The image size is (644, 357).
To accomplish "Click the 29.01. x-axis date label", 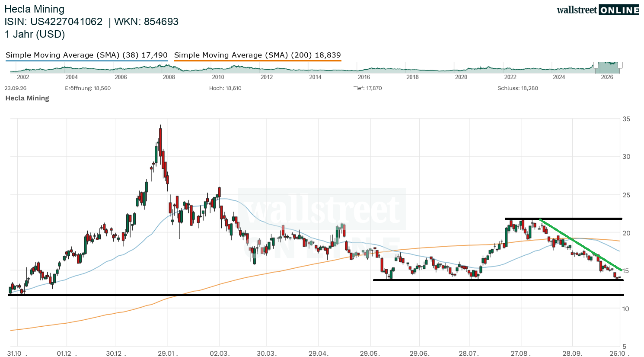I will point(168,354).
